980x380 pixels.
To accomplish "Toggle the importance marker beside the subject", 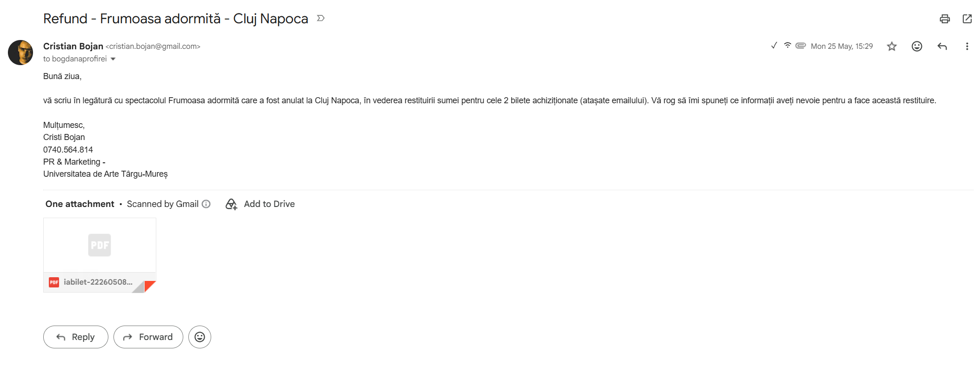I will pyautogui.click(x=320, y=18).
